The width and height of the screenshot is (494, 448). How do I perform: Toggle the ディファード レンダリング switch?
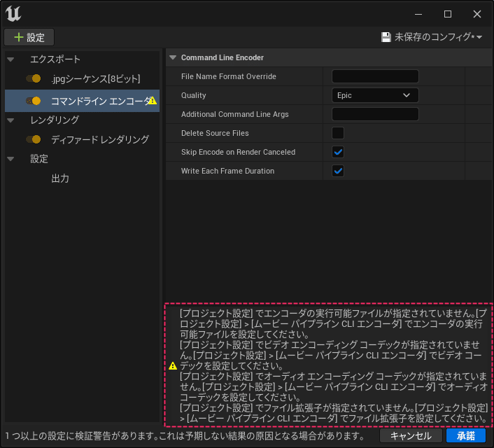(x=34, y=139)
